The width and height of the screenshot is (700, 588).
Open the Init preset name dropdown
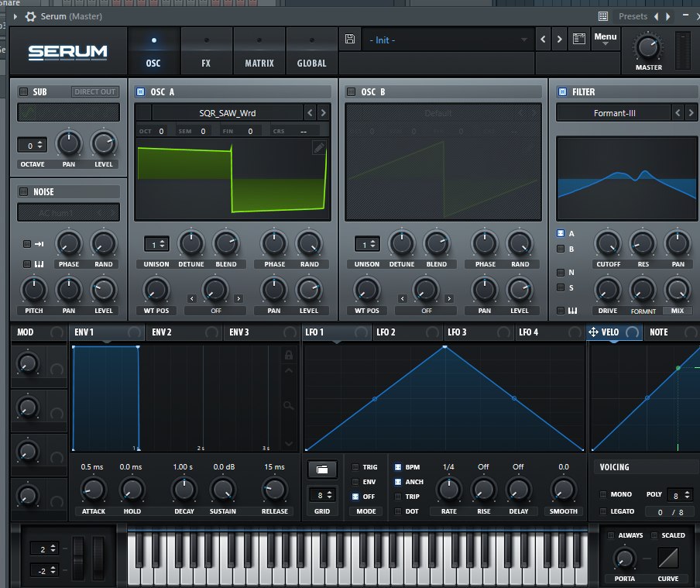click(448, 40)
